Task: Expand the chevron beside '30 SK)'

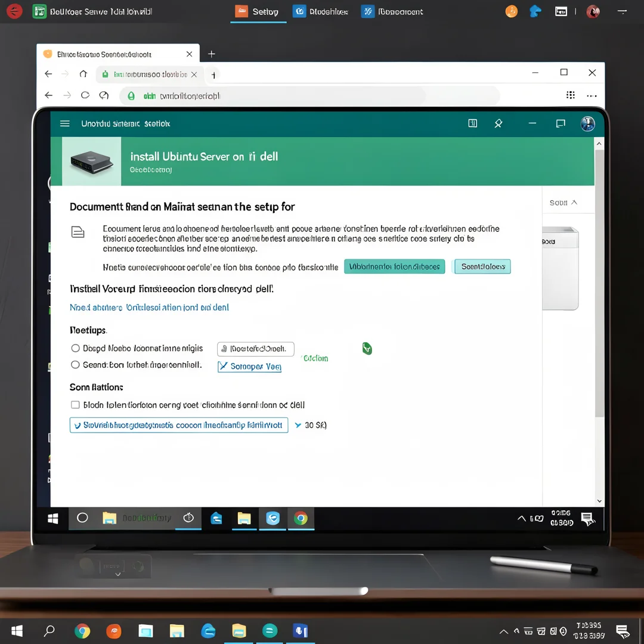Action: tap(298, 425)
